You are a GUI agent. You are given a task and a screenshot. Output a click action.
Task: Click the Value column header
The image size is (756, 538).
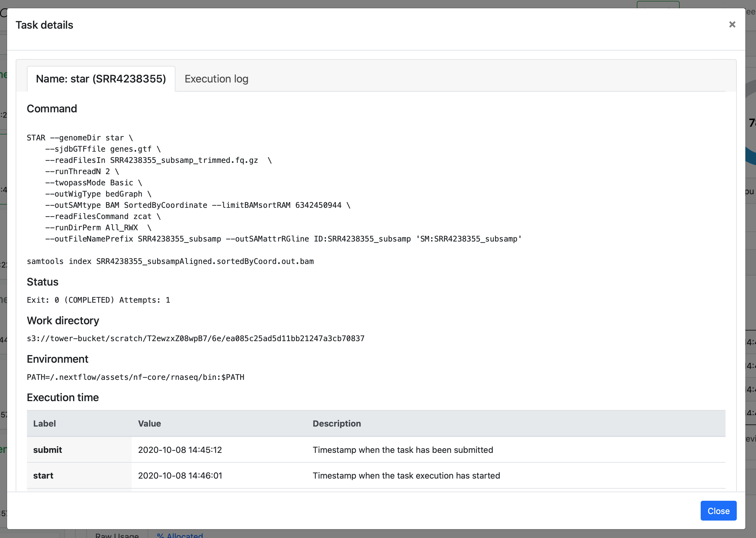click(x=149, y=423)
